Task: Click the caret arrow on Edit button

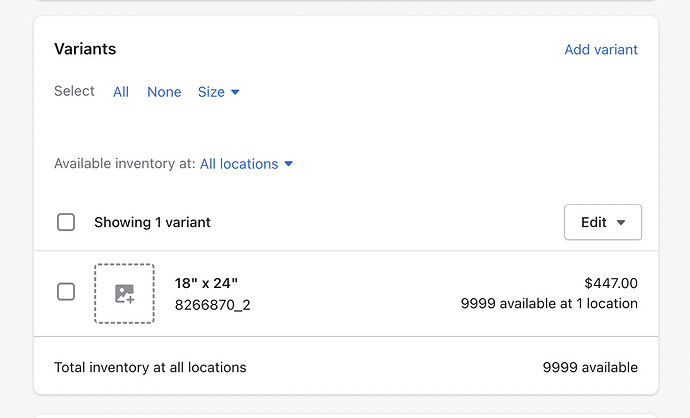Action: (x=621, y=223)
